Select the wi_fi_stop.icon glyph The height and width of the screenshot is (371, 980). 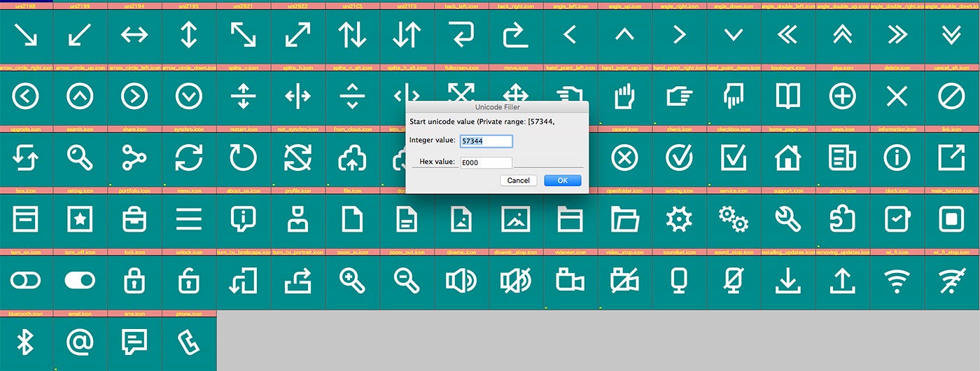[x=951, y=281]
